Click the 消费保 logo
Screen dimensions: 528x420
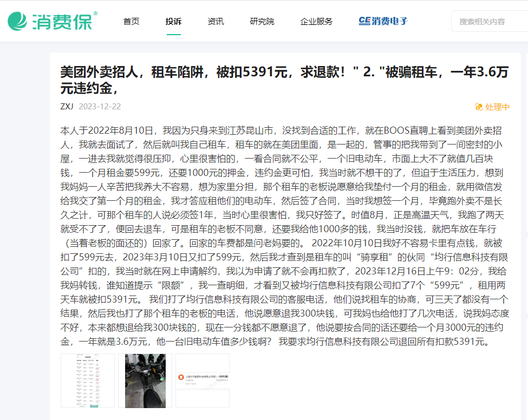(52, 21)
